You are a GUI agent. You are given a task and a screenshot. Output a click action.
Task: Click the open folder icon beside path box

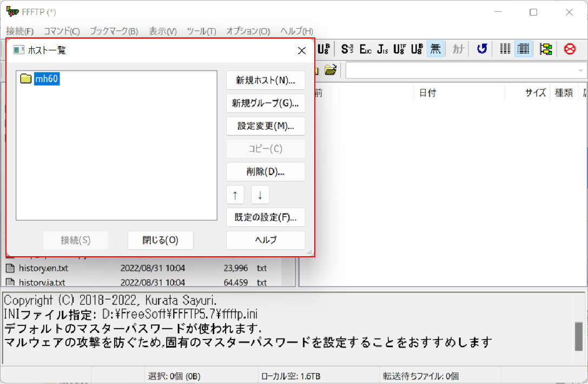click(331, 70)
